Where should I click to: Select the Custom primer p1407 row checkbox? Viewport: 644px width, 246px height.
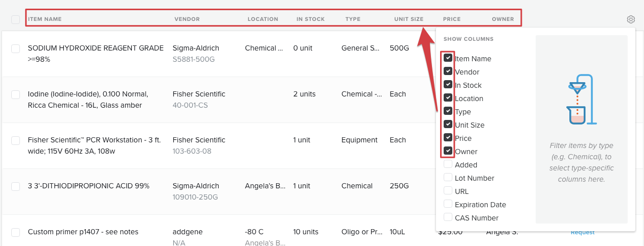[16, 232]
